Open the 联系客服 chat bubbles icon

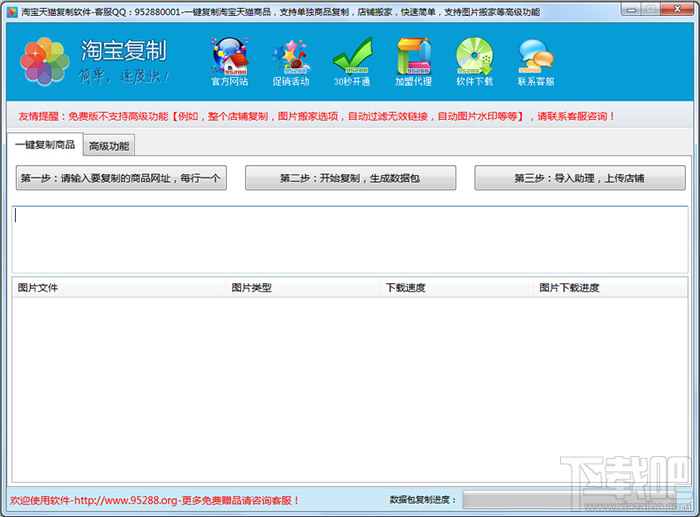[536, 61]
